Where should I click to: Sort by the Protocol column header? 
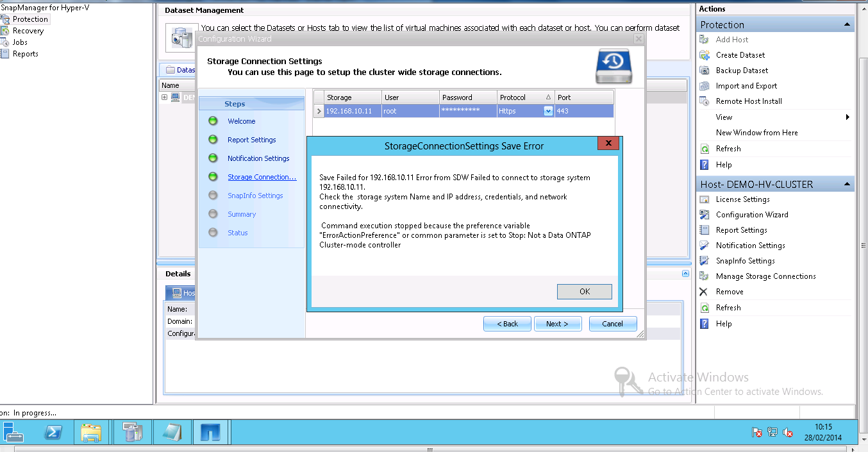click(x=526, y=97)
